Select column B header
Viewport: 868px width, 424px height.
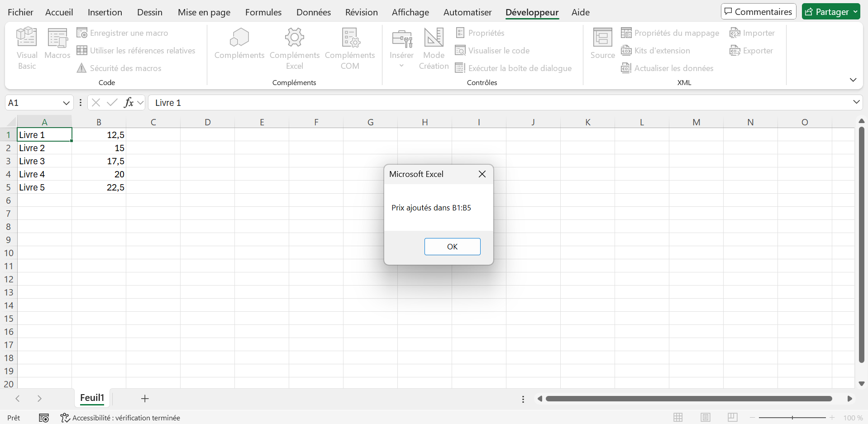[x=99, y=122]
